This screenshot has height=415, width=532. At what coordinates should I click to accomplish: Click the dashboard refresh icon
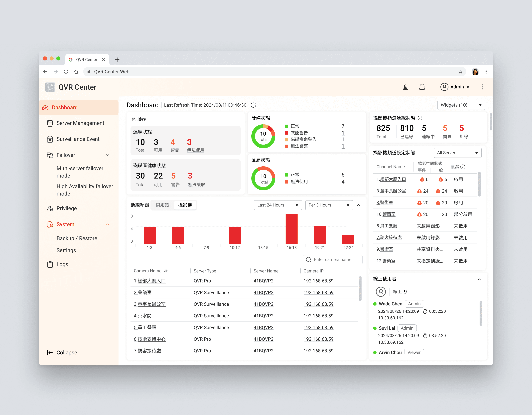[253, 105]
